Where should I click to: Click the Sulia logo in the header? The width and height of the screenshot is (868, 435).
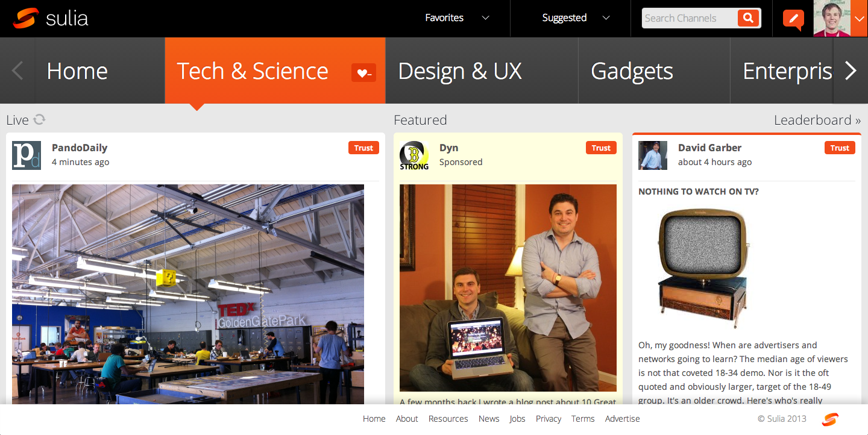[x=51, y=18]
